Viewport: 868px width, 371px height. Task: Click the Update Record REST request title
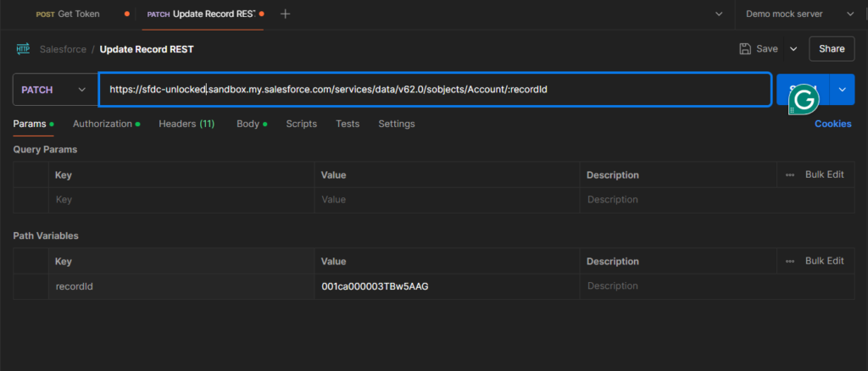point(147,49)
